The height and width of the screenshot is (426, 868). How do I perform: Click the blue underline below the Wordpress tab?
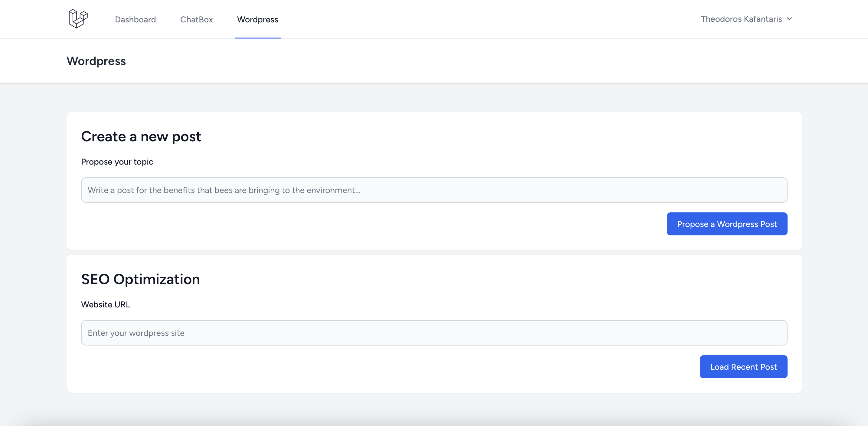click(x=257, y=38)
